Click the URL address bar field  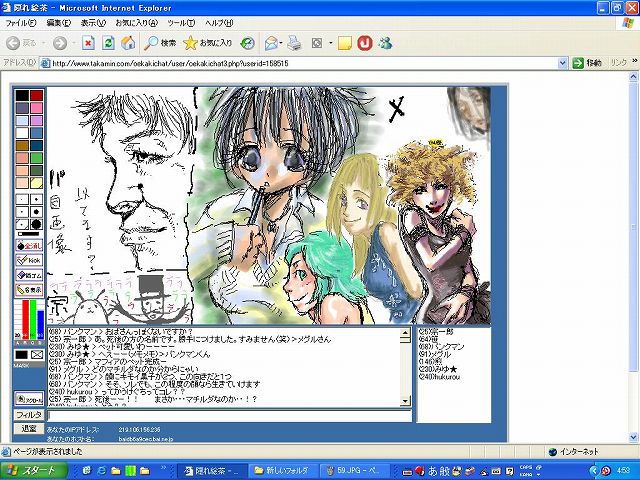pyautogui.click(x=304, y=63)
